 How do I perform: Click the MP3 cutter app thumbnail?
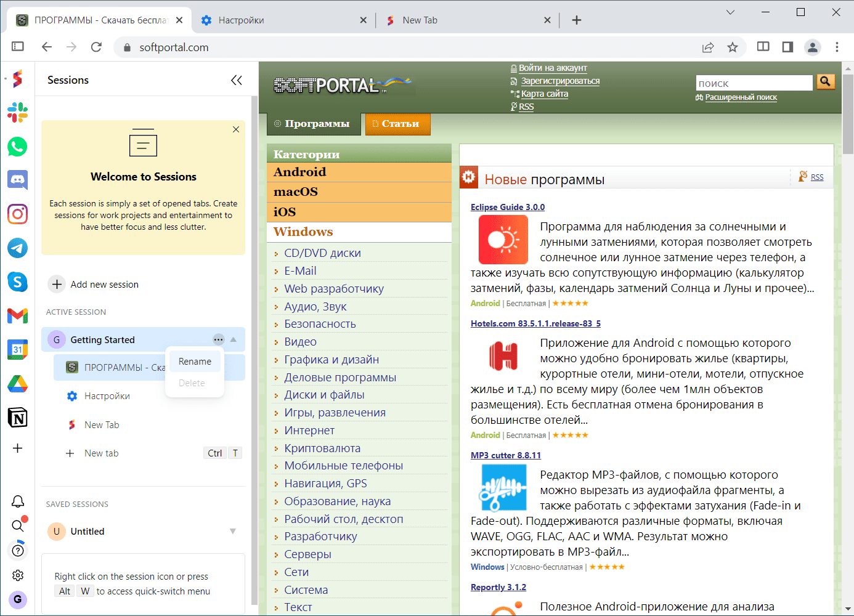503,488
